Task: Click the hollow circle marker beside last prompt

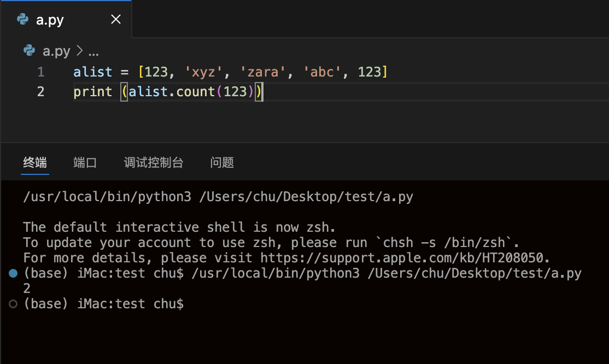Action: coord(14,304)
